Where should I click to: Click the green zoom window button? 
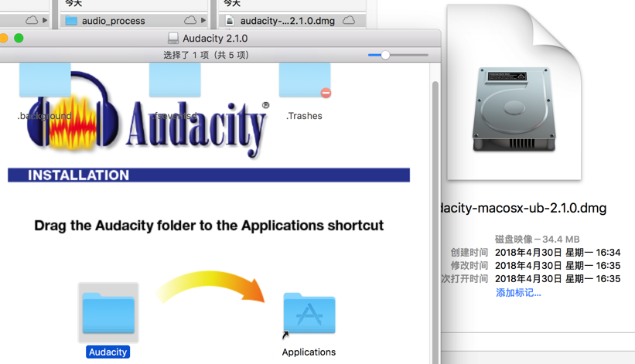pos(19,38)
